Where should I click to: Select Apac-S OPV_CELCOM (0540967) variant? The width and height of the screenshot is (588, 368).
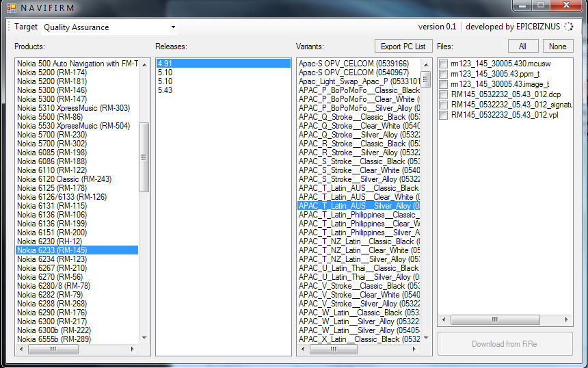(359, 73)
